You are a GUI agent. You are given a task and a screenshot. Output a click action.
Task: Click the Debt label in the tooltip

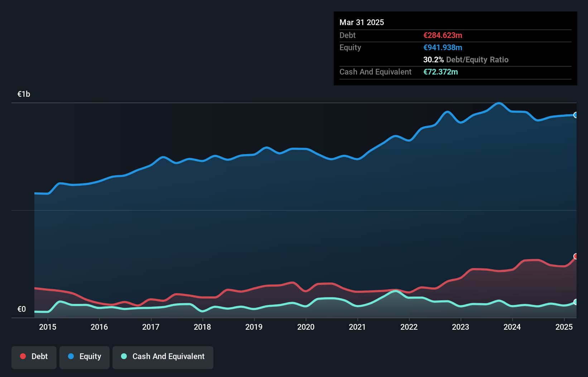pos(347,35)
